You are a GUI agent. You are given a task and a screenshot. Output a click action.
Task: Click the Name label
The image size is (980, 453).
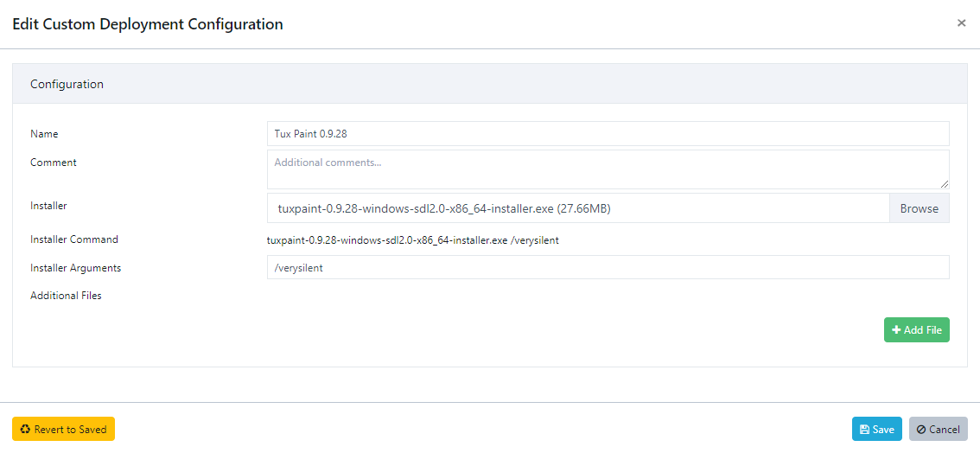(x=44, y=134)
